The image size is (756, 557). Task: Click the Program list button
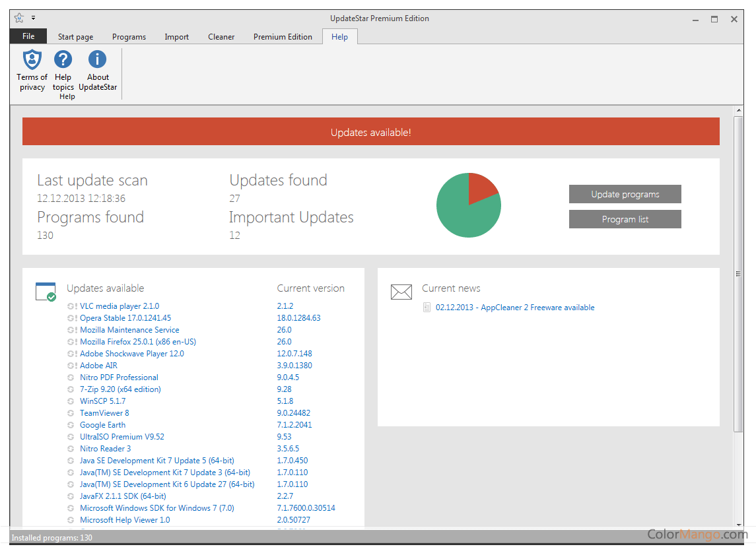[625, 219]
